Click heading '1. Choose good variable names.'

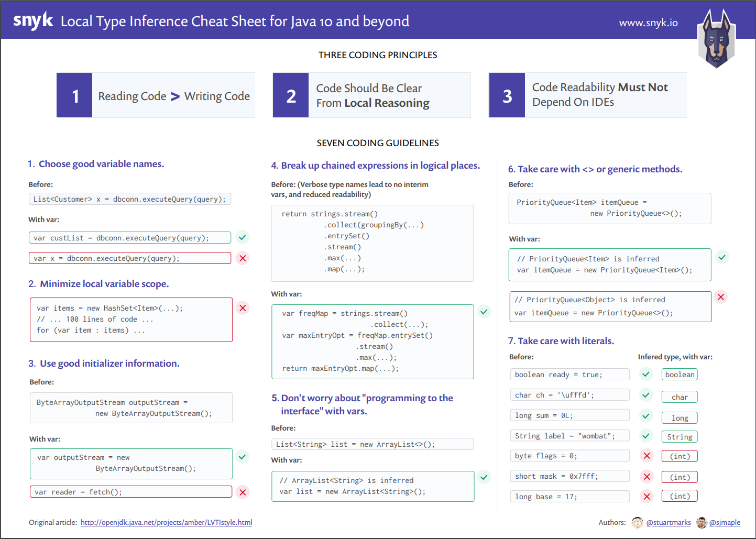click(96, 164)
